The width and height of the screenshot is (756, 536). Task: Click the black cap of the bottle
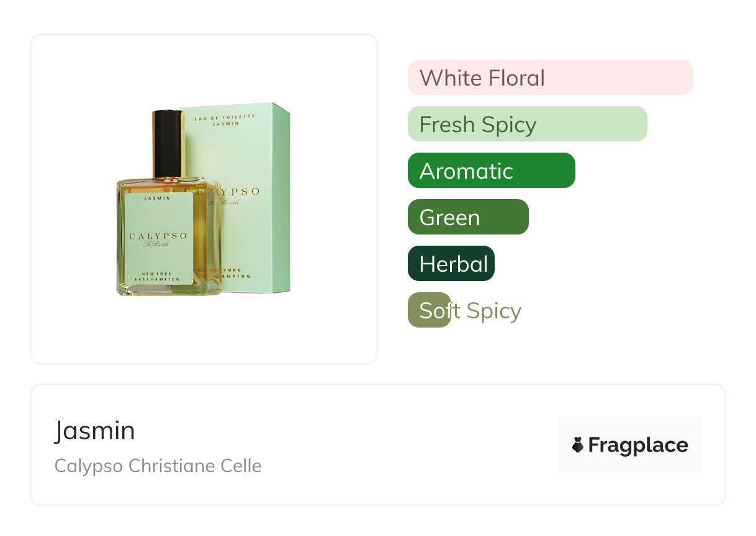pos(168,143)
